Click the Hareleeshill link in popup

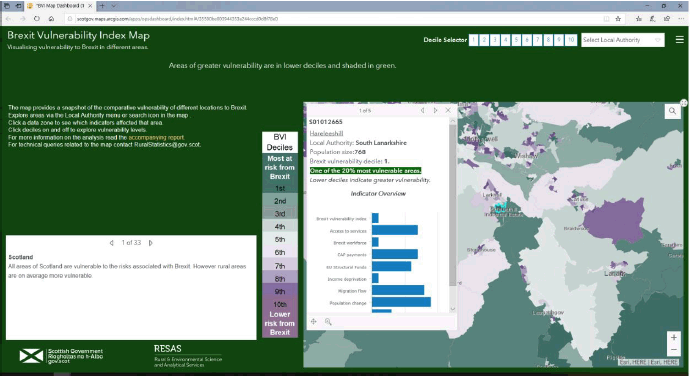[x=326, y=133]
